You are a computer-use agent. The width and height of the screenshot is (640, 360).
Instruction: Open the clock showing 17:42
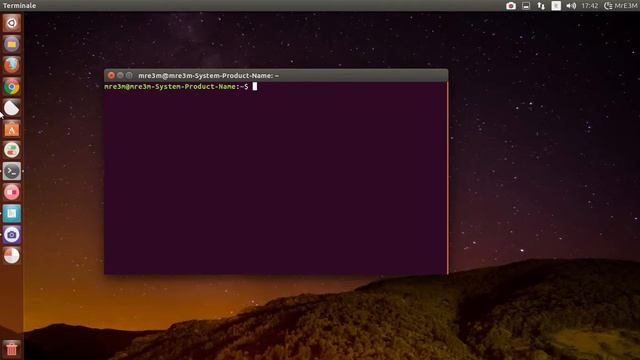[x=590, y=6]
